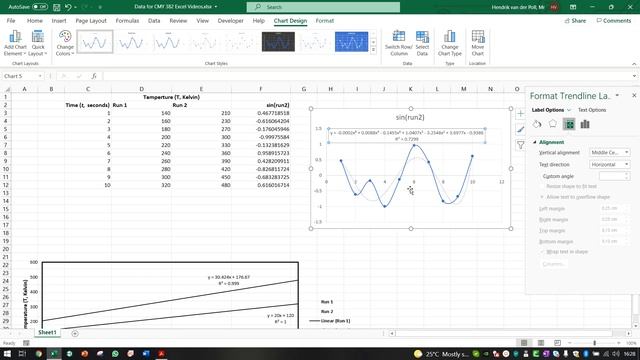Click Chart Styles brush button beside chart
Viewport: 640px width, 360px height.
(x=520, y=129)
